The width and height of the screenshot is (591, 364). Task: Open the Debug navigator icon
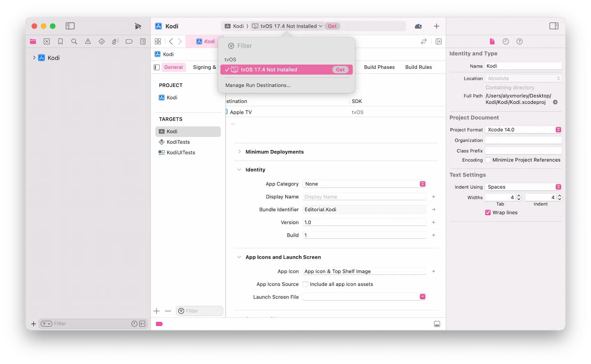tap(115, 42)
